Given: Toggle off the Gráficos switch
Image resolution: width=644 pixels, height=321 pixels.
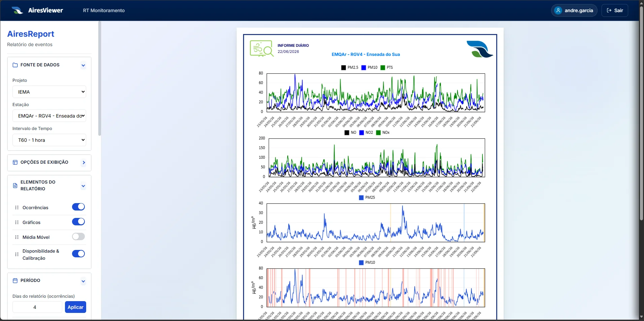Looking at the screenshot, I should click(78, 222).
